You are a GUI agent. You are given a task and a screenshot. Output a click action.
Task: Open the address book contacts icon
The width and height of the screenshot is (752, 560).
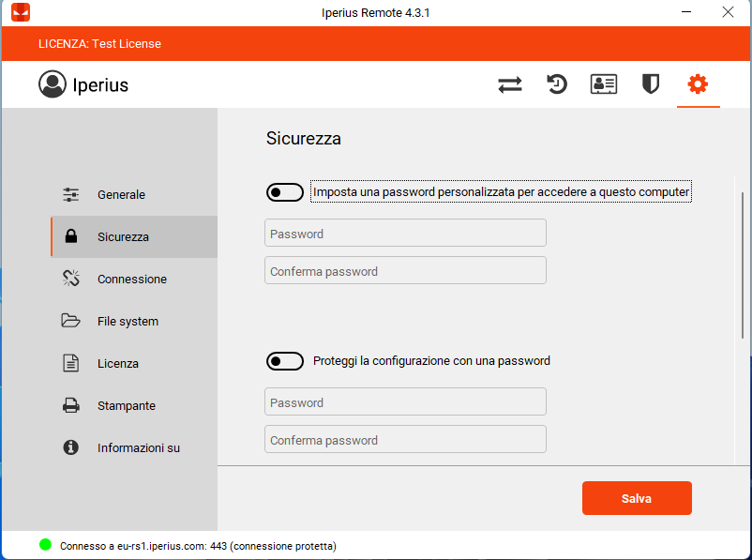click(604, 84)
